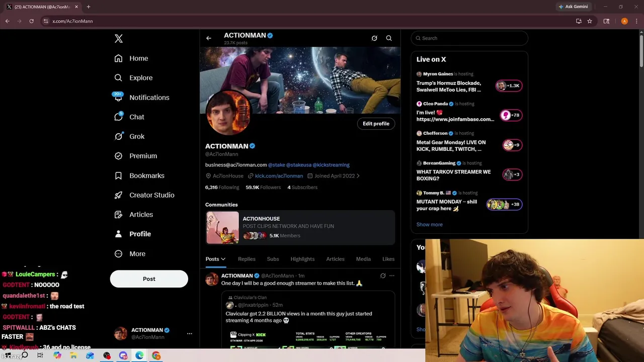View 6,316 Following list
The width and height of the screenshot is (644, 362).
222,188
